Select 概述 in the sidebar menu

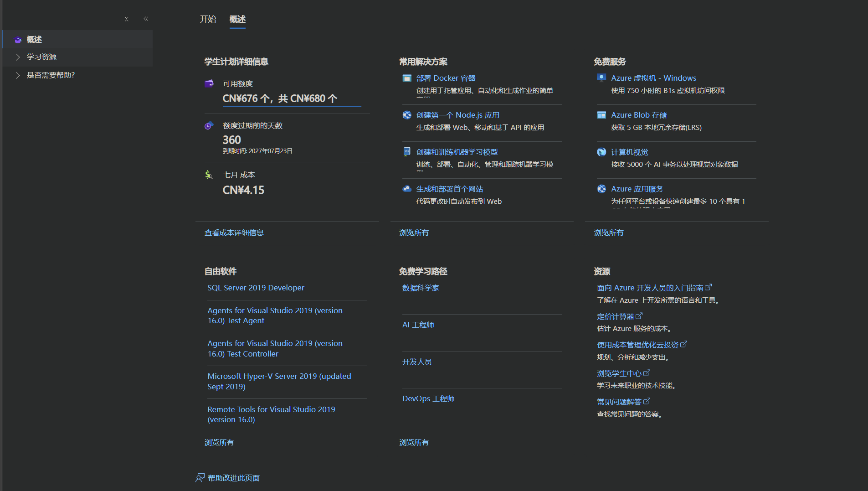point(77,40)
